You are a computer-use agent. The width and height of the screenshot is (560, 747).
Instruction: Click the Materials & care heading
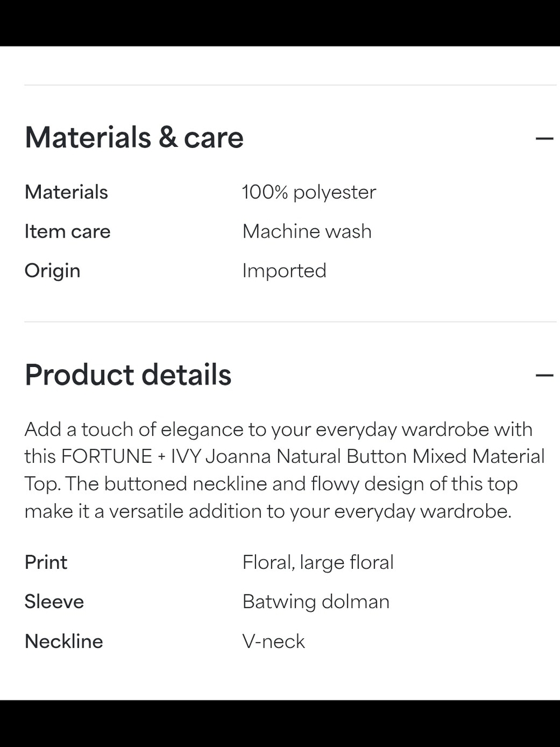(134, 138)
